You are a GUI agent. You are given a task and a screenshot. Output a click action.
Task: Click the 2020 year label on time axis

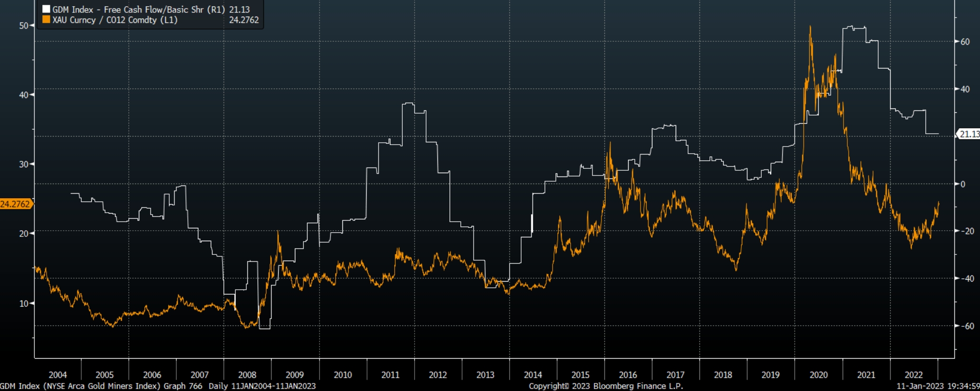pyautogui.click(x=818, y=375)
